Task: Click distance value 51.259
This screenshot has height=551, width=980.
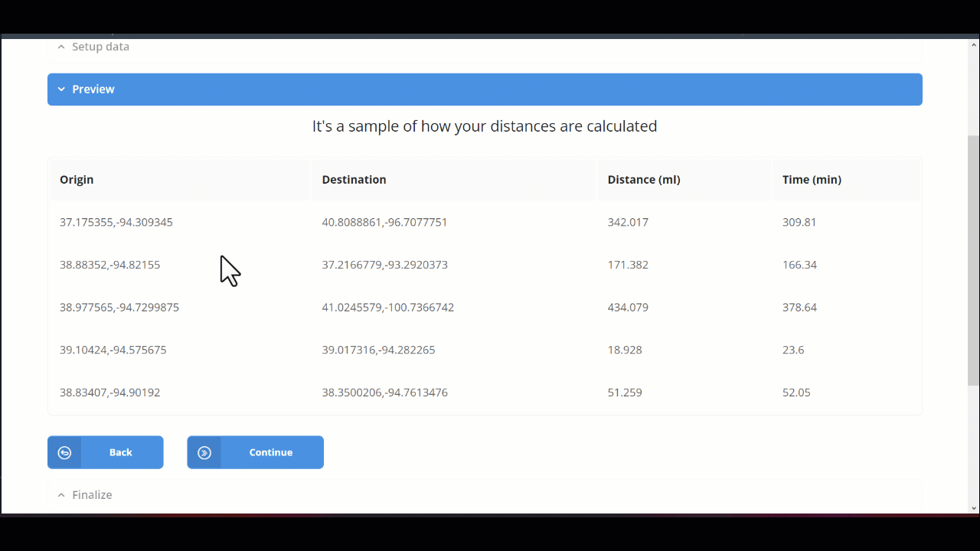Action: coord(625,393)
